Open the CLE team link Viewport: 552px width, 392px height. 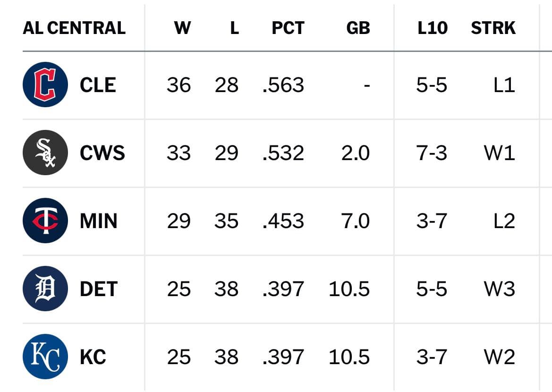(98, 85)
